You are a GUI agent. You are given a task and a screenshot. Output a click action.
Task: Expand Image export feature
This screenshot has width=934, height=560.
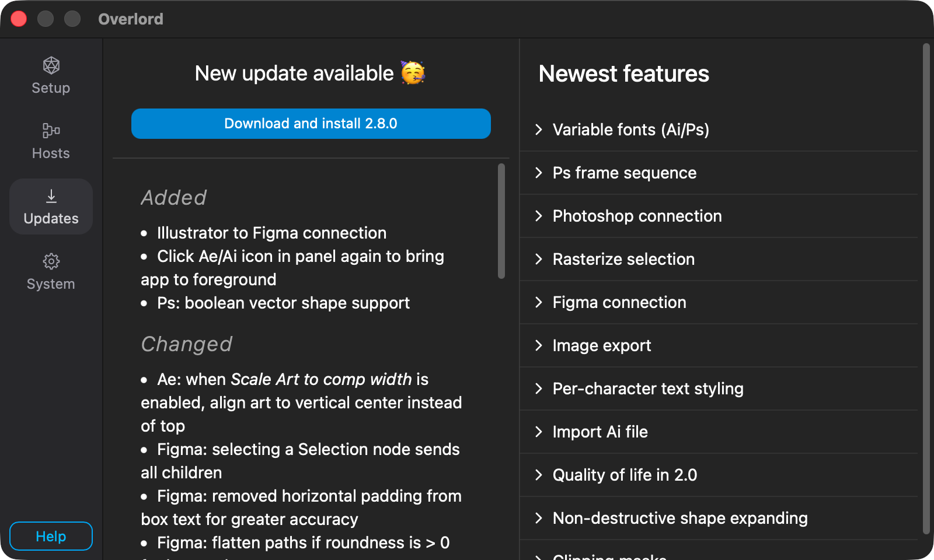pos(719,345)
